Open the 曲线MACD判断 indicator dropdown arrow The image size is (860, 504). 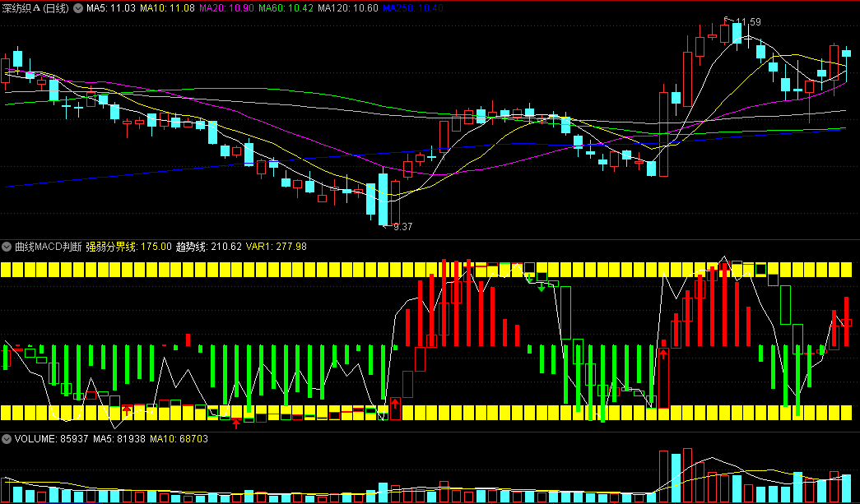click(x=7, y=247)
